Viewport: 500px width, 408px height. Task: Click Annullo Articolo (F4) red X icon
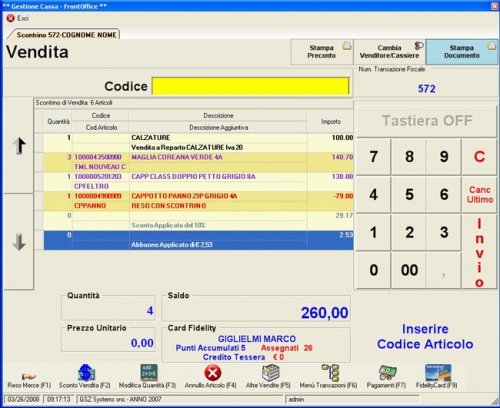tap(213, 373)
